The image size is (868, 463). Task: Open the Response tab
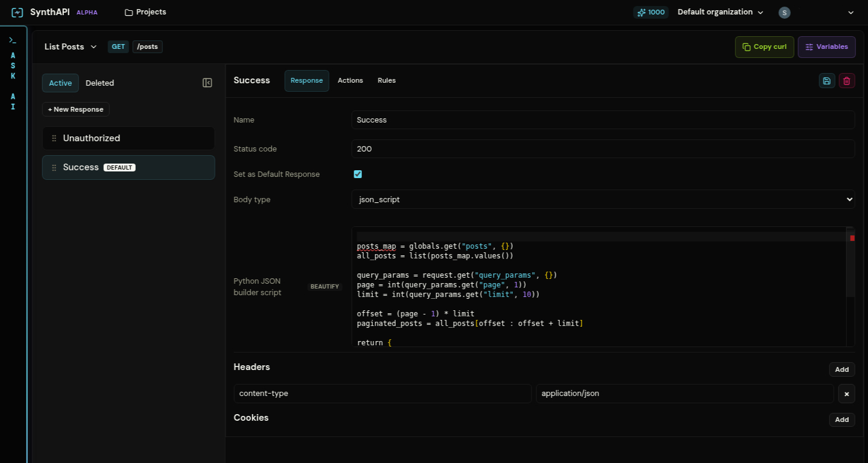306,81
